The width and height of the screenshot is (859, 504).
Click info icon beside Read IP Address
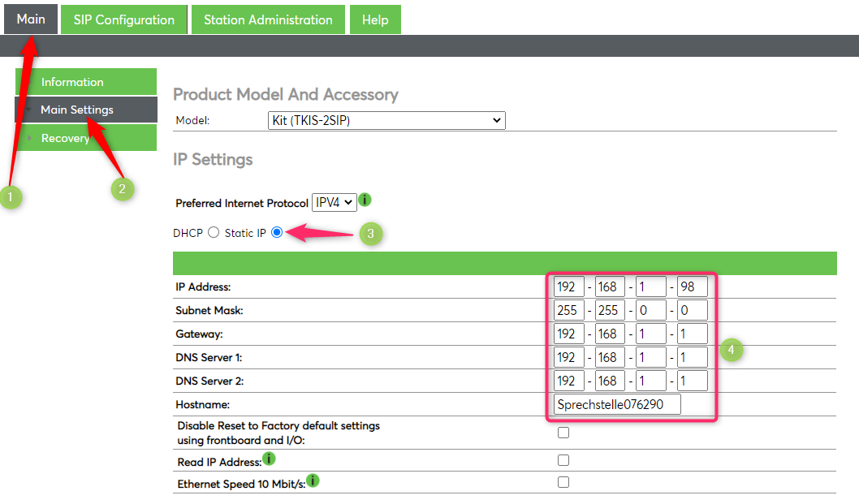pos(269,460)
